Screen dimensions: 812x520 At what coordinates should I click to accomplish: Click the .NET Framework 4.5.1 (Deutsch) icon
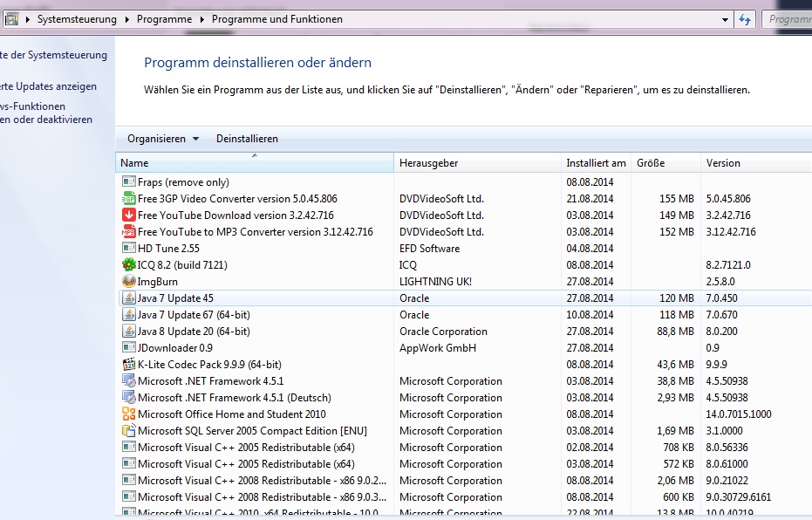(128, 397)
